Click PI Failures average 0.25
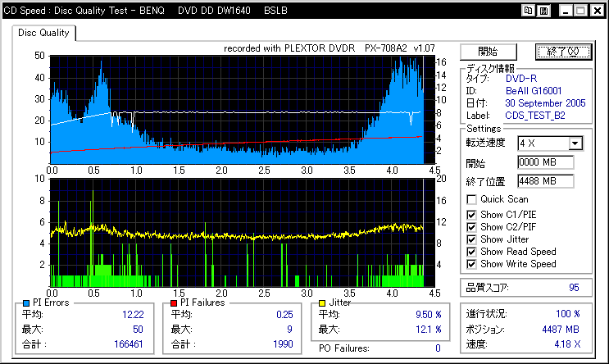The image size is (609, 364). click(284, 315)
